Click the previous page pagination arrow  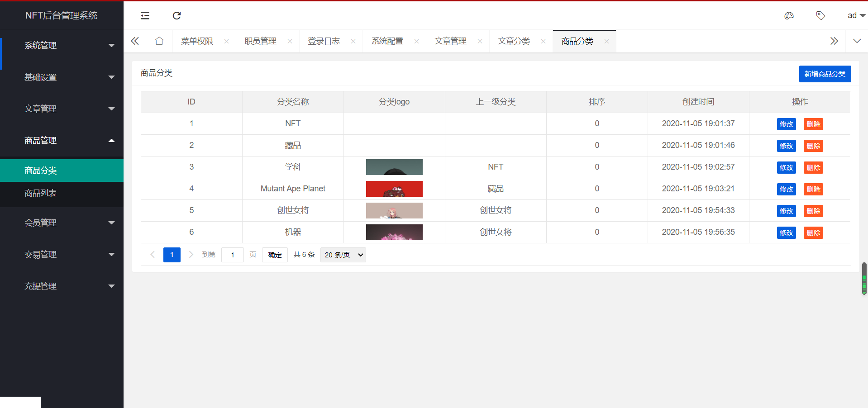pyautogui.click(x=153, y=255)
